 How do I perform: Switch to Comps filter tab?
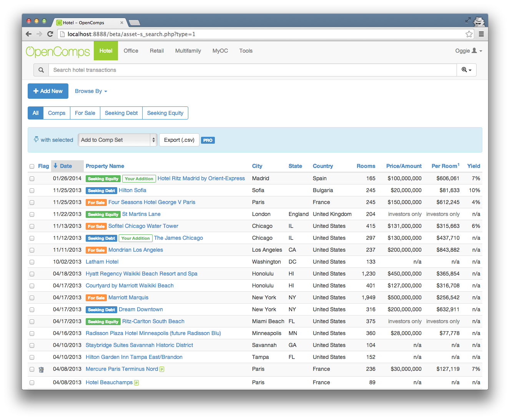(56, 113)
